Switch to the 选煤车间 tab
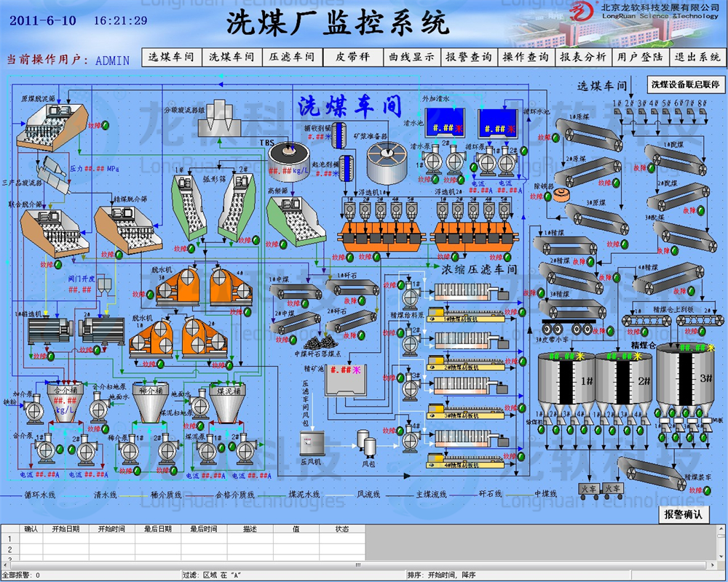Image resolution: width=728 pixels, height=582 pixels. tap(171, 57)
